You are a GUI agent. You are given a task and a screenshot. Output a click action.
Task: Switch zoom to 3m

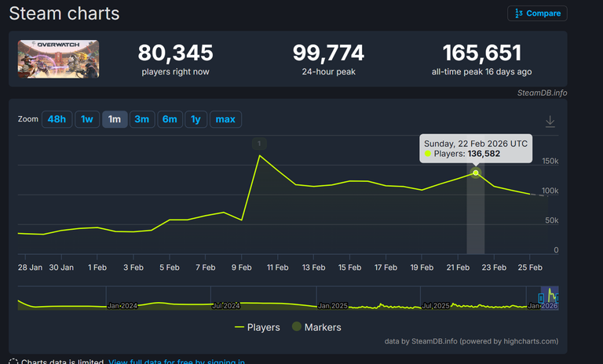142,119
